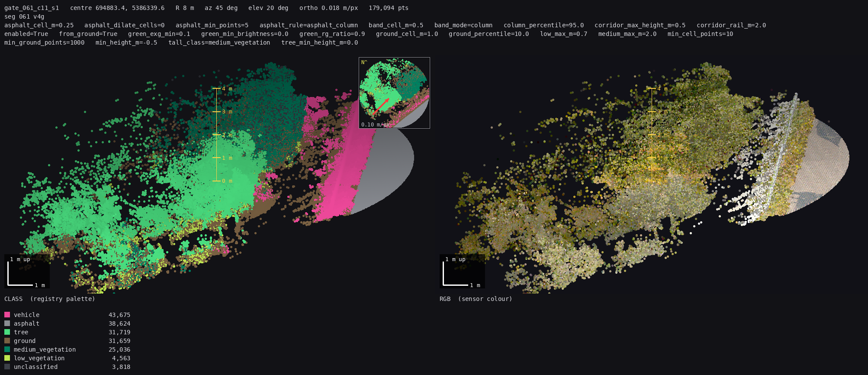
Task: Click the vehicle count 43,675
Action: coord(119,315)
